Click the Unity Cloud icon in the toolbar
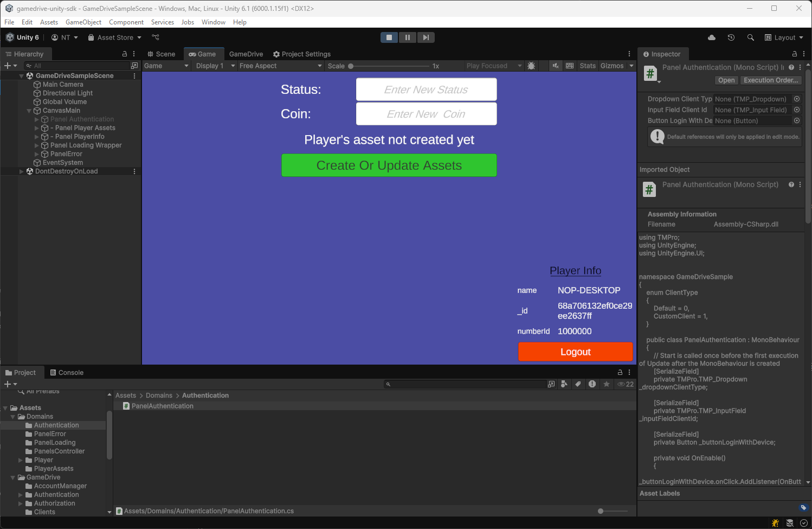The width and height of the screenshot is (812, 529). (711, 37)
